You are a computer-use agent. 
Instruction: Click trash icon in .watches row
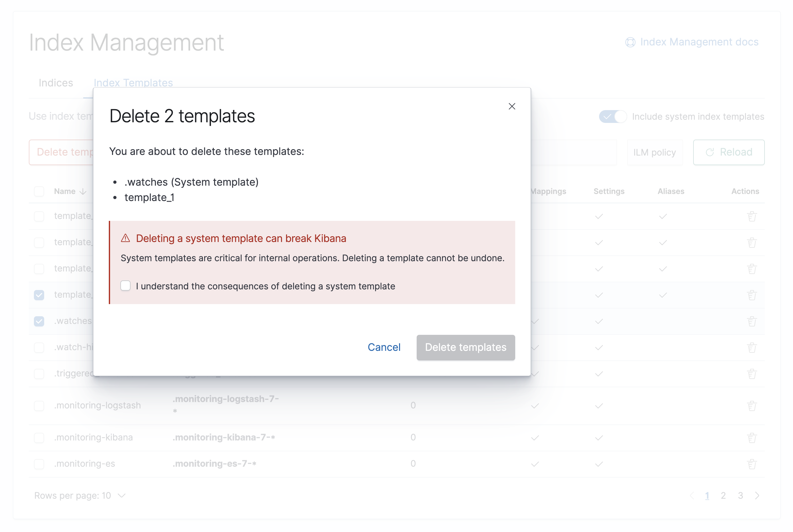751,321
